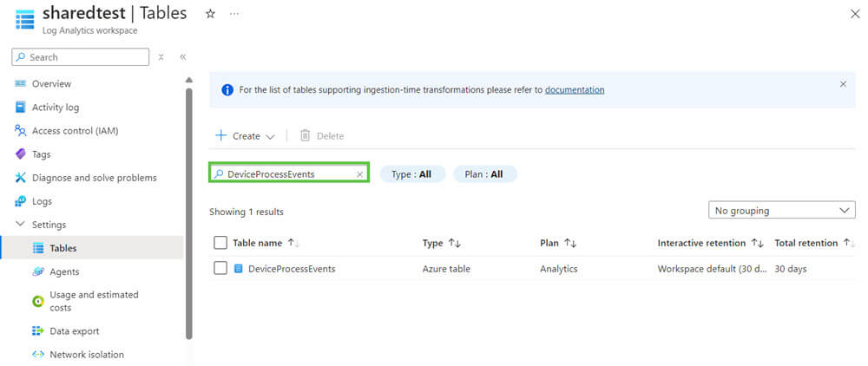
Task: Click the Analytics plan cell
Action: [558, 269]
